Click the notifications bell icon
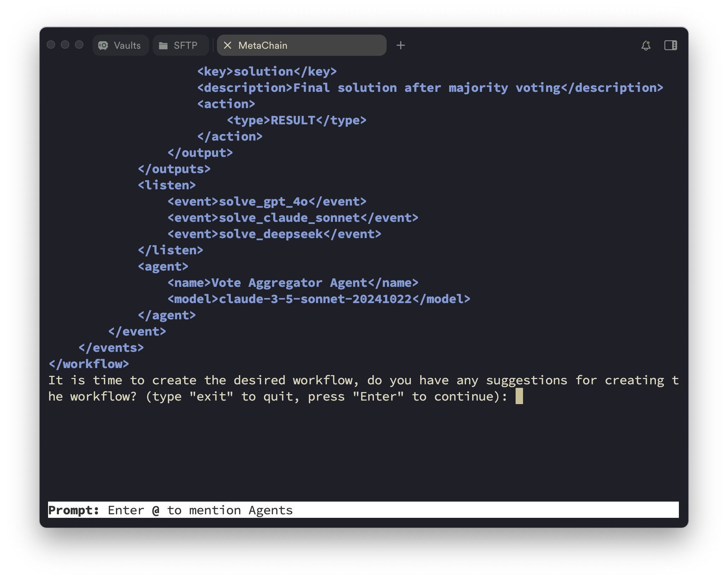Image resolution: width=728 pixels, height=580 pixels. (646, 45)
